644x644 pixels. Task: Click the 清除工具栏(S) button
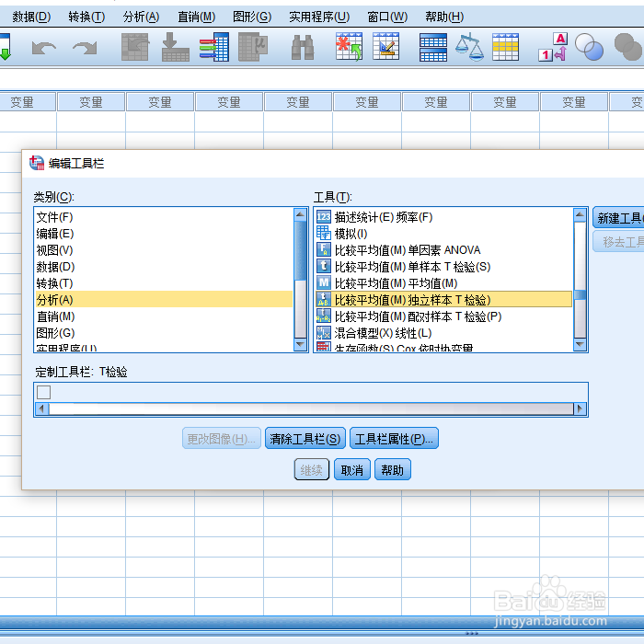tap(305, 438)
